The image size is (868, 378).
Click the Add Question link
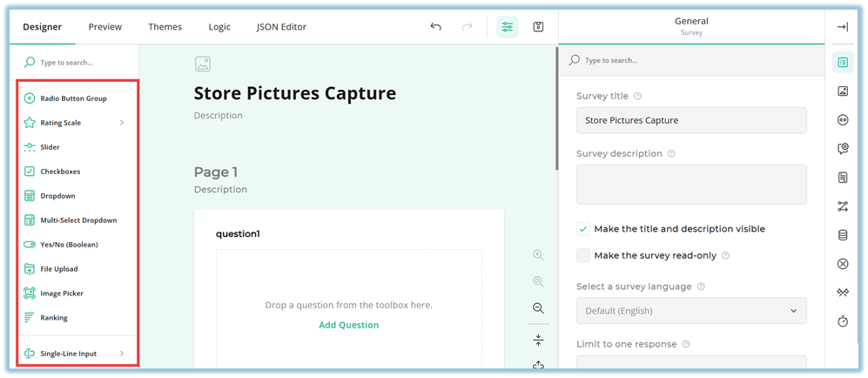pyautogui.click(x=348, y=325)
